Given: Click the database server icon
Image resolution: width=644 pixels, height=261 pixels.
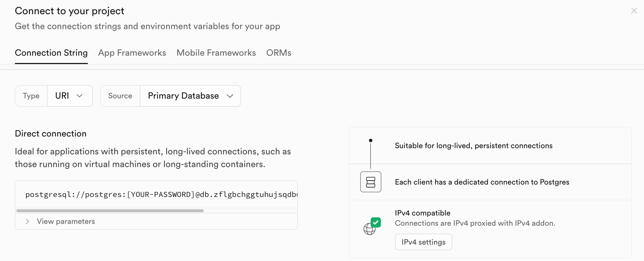Looking at the screenshot, I should tap(371, 182).
